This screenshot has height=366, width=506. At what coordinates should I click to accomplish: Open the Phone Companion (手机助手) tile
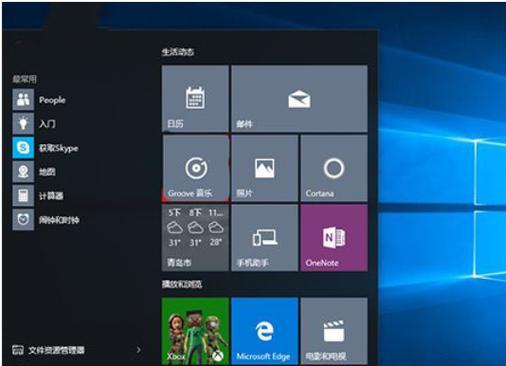(265, 238)
